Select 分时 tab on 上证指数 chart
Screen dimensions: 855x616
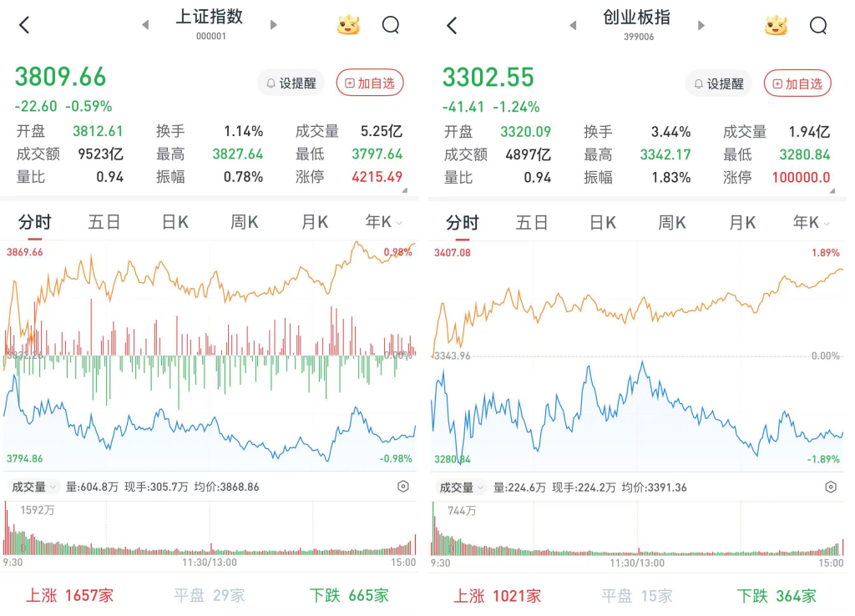click(x=34, y=222)
